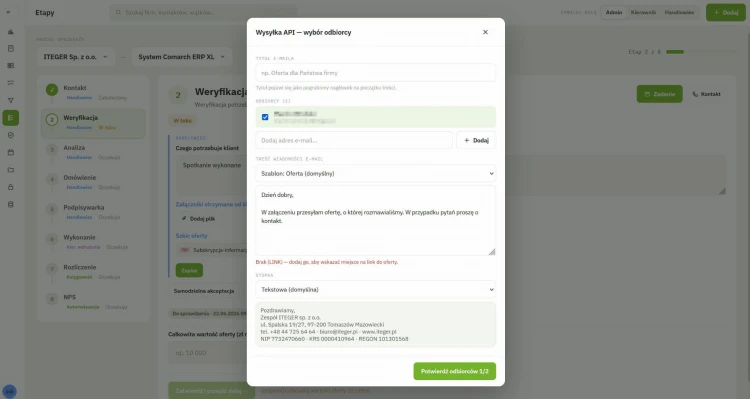
Task: Click the 'Szkic oferty' link
Action: 191,236
